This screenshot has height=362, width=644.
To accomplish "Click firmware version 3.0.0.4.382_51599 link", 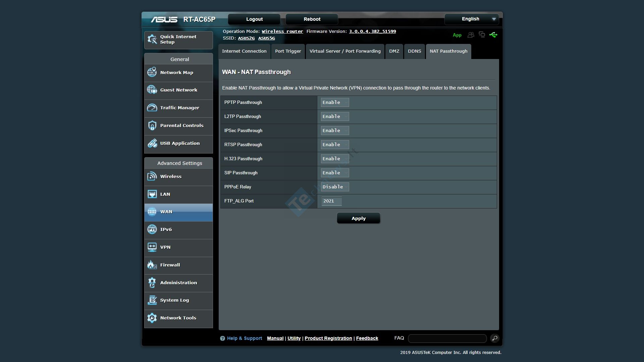I will (372, 32).
